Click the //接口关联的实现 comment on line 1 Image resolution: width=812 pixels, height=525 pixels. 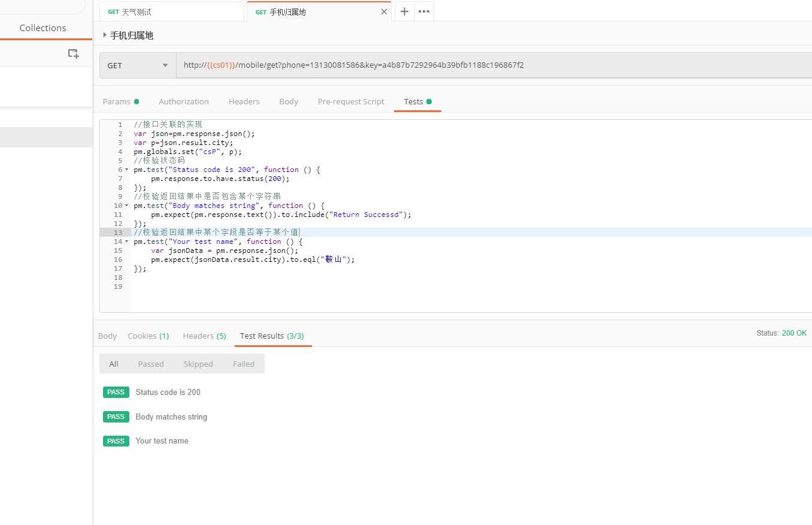(x=168, y=125)
